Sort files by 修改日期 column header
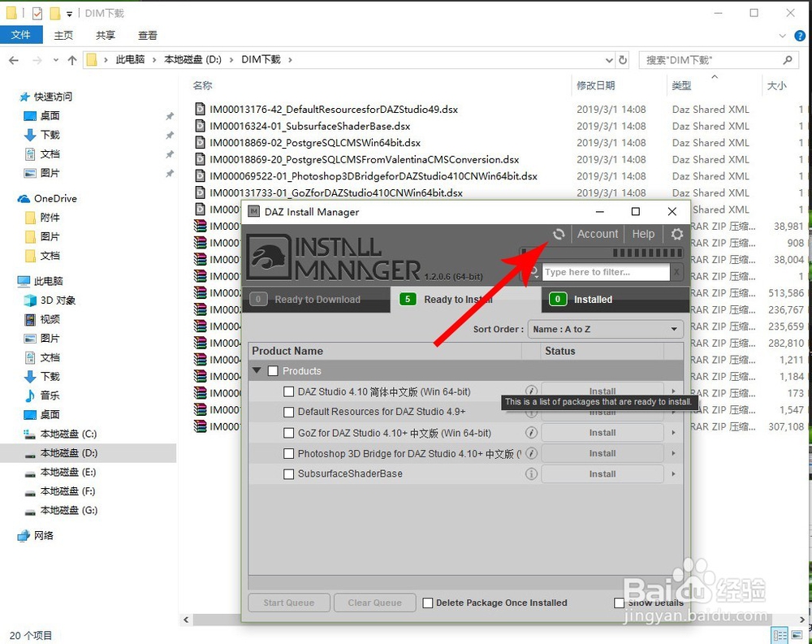The height and width of the screenshot is (644, 812). (x=595, y=85)
